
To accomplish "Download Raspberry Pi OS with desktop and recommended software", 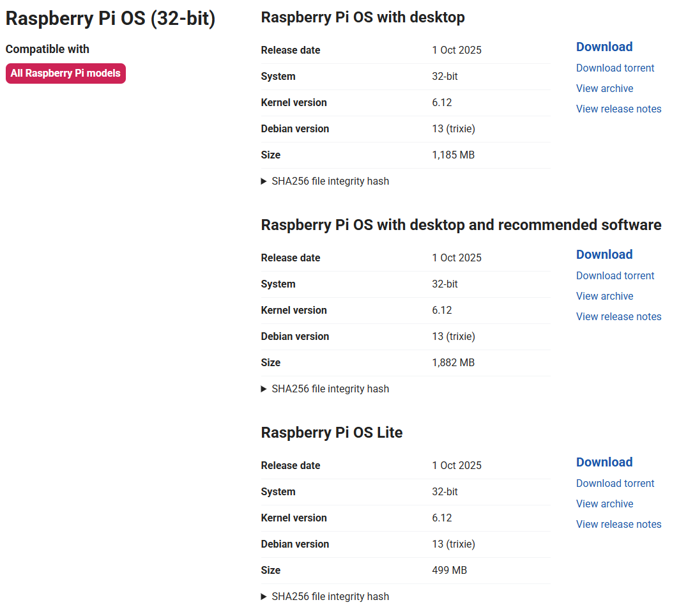I will point(604,254).
